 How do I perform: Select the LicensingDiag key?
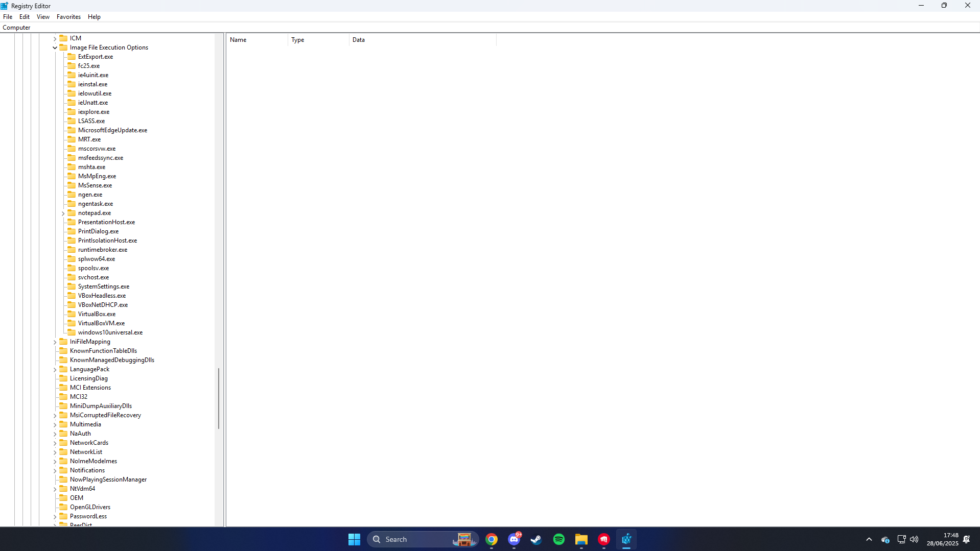[x=89, y=378]
